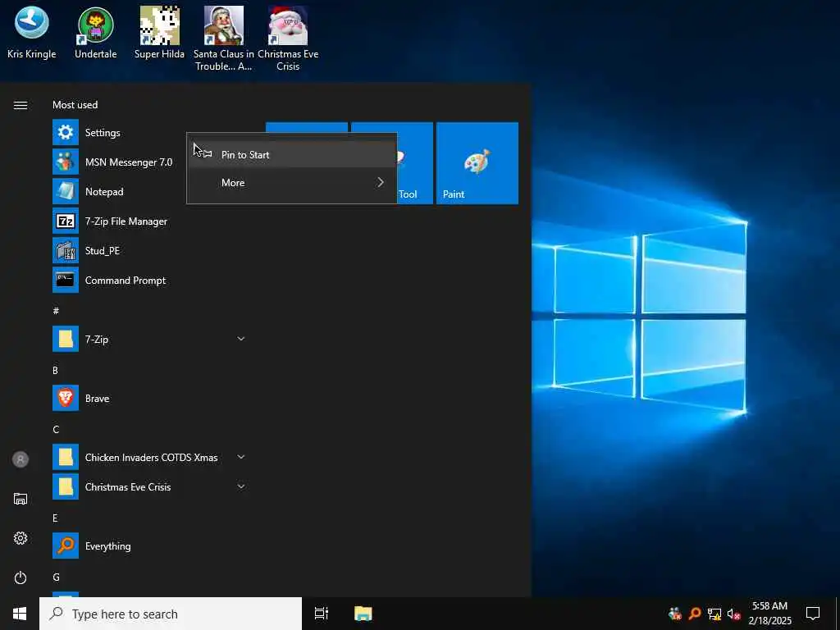The image size is (840, 630).
Task: Launch Undertale from the desktop
Action: [x=95, y=32]
